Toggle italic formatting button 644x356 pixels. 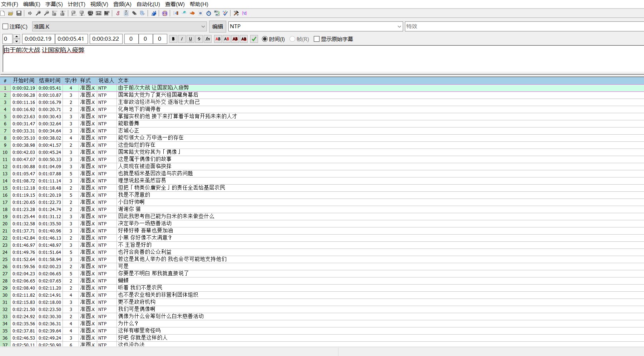[x=182, y=39]
